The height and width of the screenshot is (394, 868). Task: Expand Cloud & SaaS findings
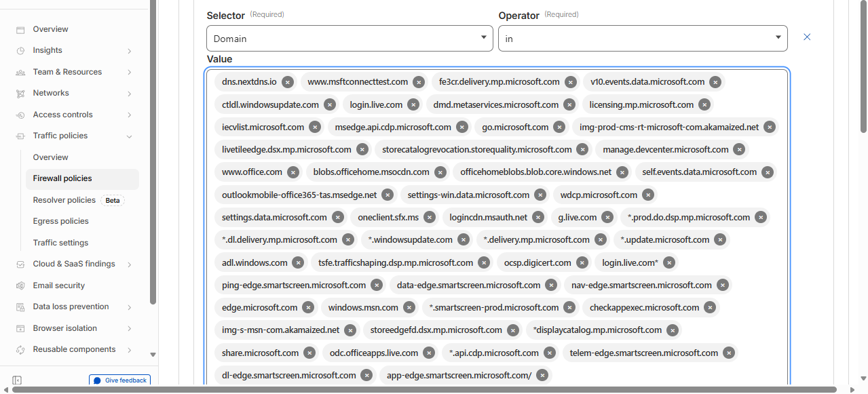[129, 264]
